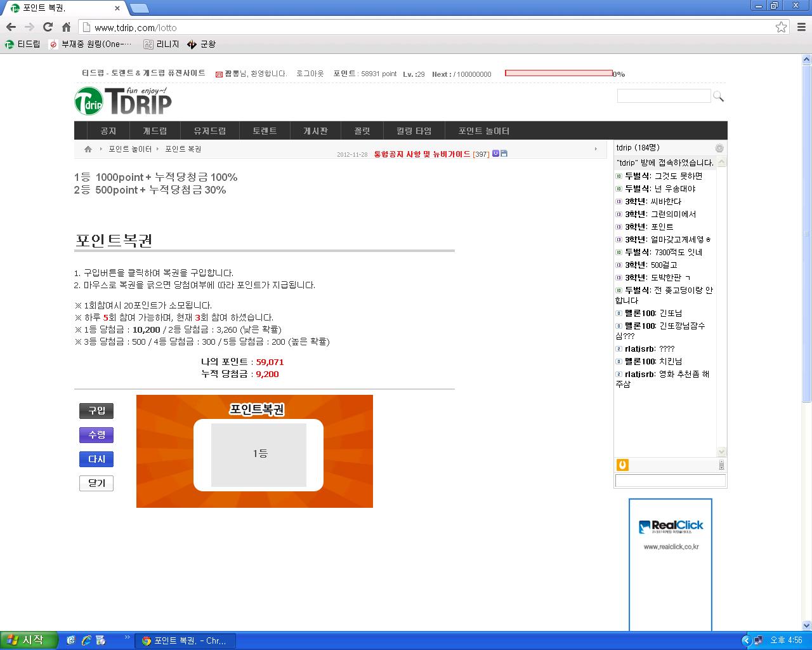Click the browser home icon
Viewport: 812px width, 650px height.
[66, 27]
